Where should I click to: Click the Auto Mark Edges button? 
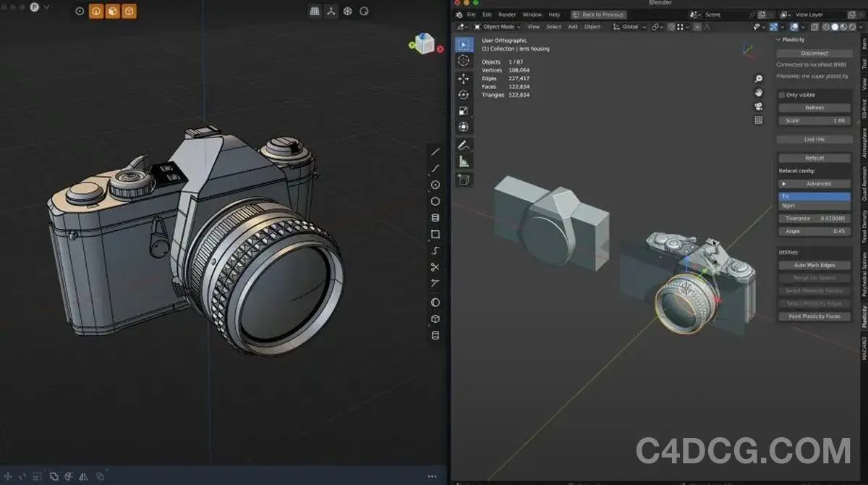813,265
